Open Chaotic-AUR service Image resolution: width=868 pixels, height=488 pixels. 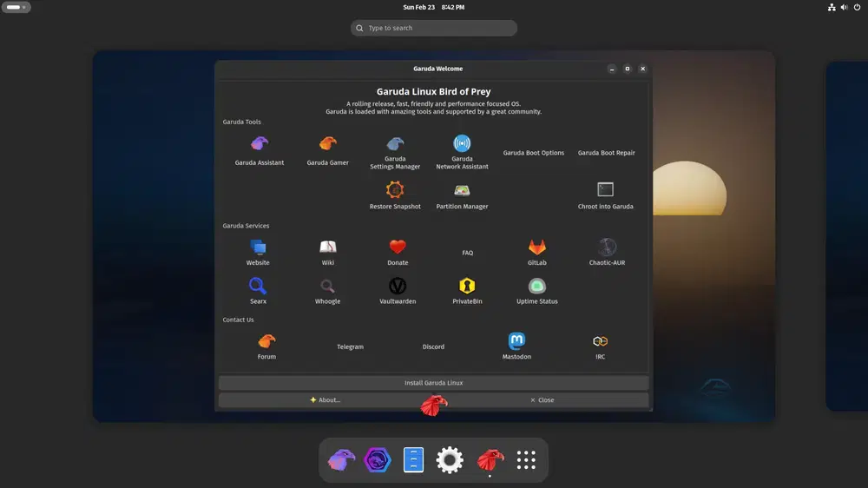[607, 252]
